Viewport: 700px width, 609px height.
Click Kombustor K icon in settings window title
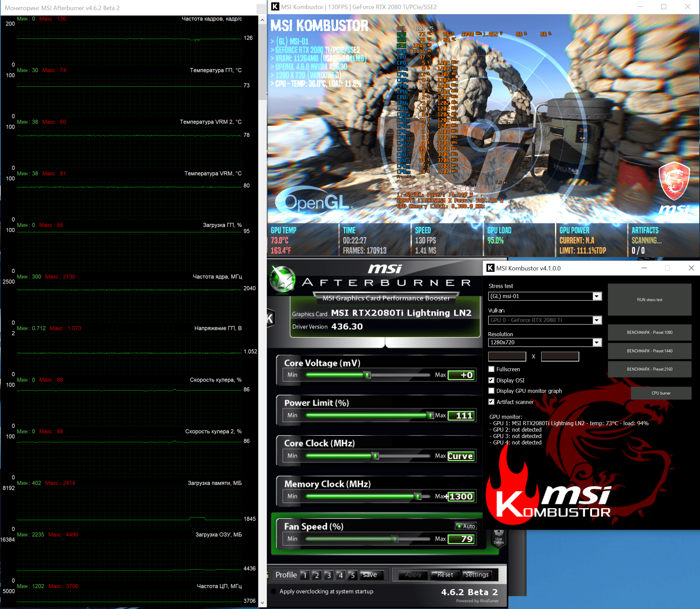tap(490, 268)
